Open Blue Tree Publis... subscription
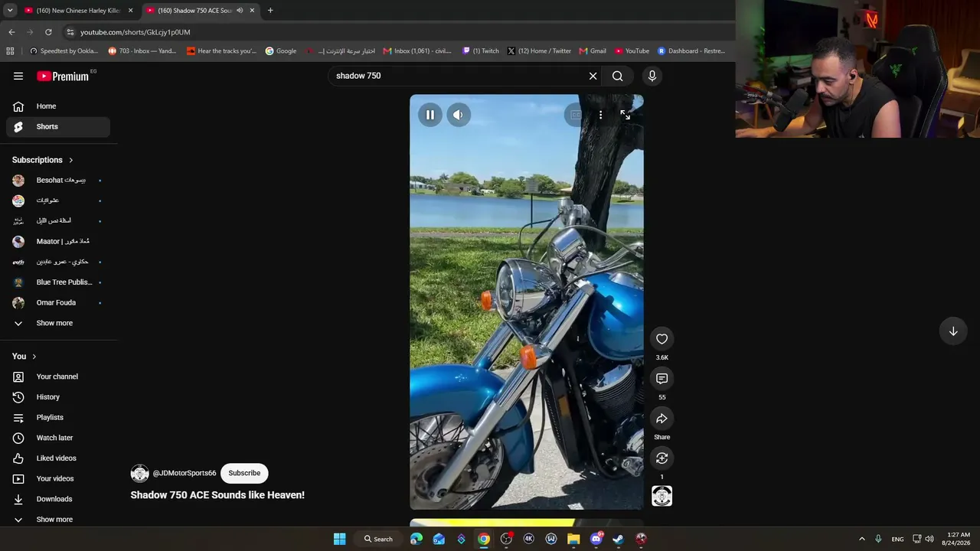This screenshot has width=980, height=551. point(58,282)
